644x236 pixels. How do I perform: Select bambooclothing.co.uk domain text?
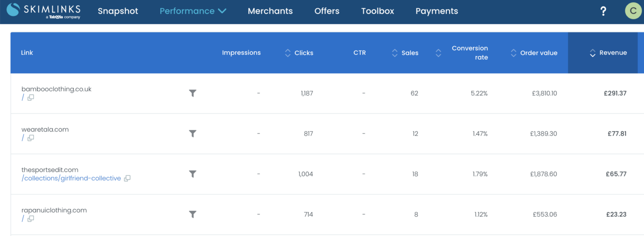pos(57,89)
